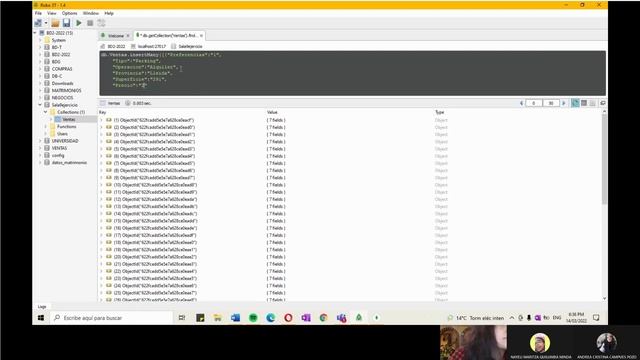The height and width of the screenshot is (360, 640).
Task: Click the Save floppy disk toolbar icon
Action: pyautogui.click(x=66, y=23)
